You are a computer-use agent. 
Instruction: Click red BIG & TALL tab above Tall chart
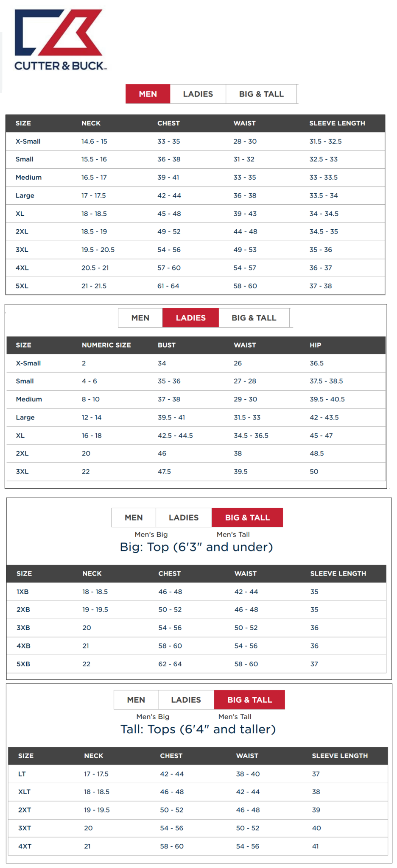pos(249,700)
